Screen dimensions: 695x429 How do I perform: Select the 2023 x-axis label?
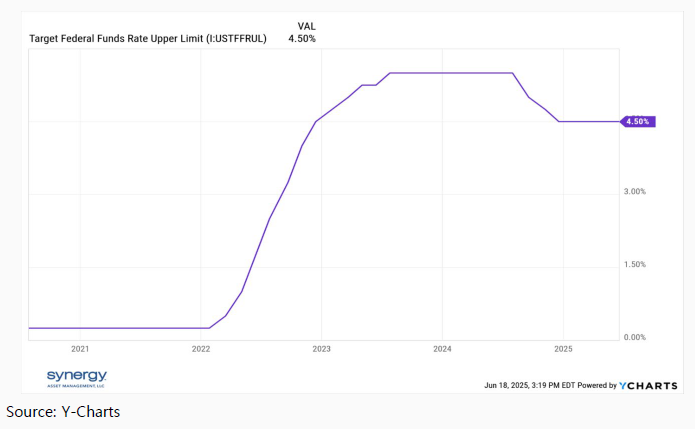[322, 349]
